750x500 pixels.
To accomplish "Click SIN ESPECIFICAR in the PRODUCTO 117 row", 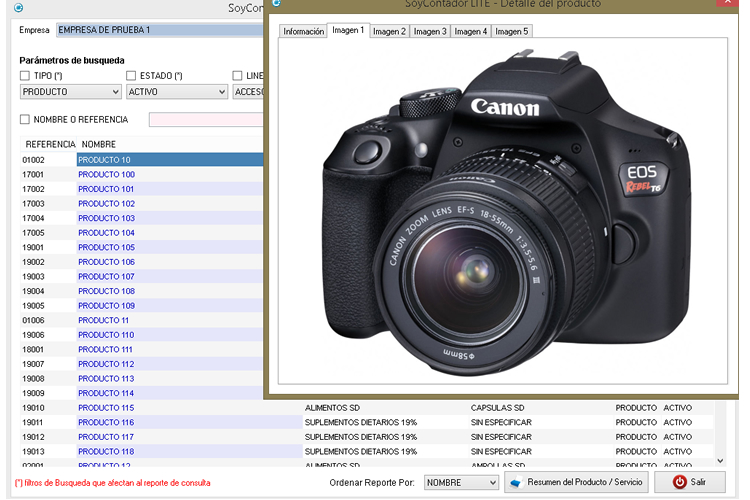I will click(x=501, y=437).
